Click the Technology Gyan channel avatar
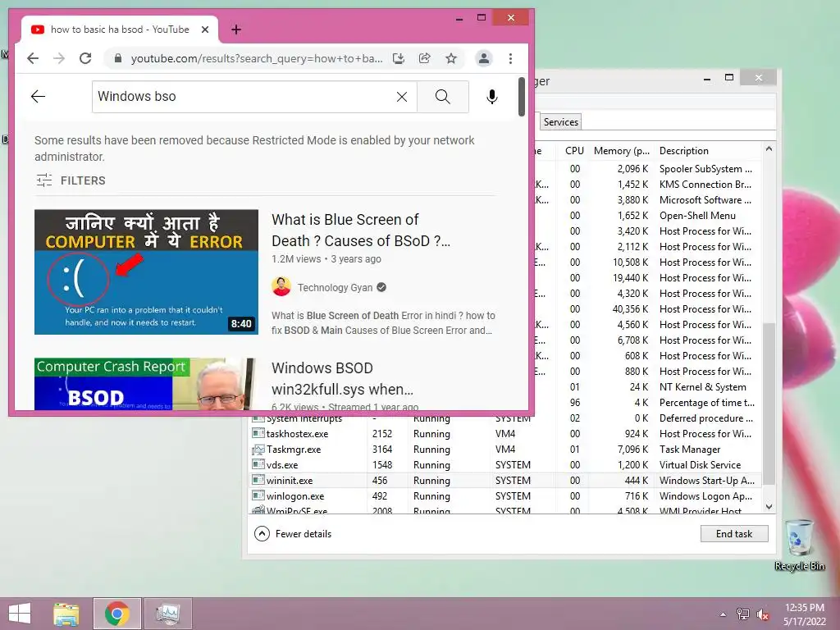 click(x=281, y=287)
